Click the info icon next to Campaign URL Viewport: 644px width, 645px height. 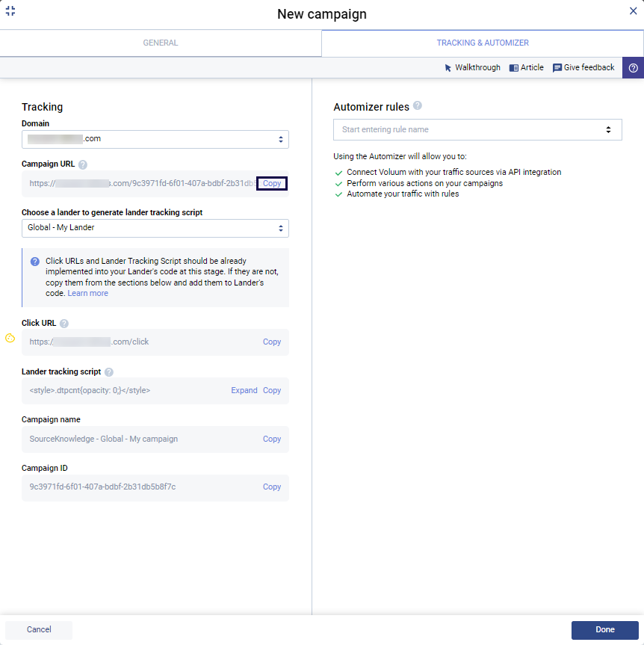(x=83, y=164)
